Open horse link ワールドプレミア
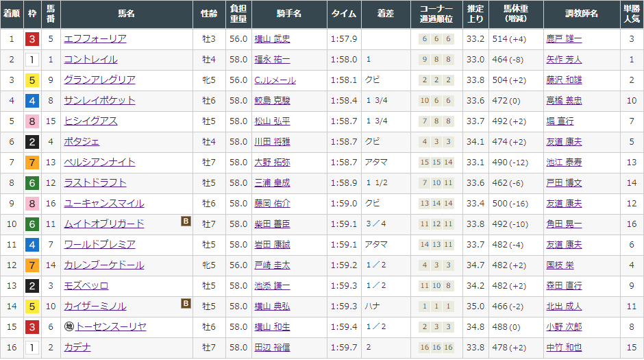Screen dimensions: 644x360 pos(100,244)
